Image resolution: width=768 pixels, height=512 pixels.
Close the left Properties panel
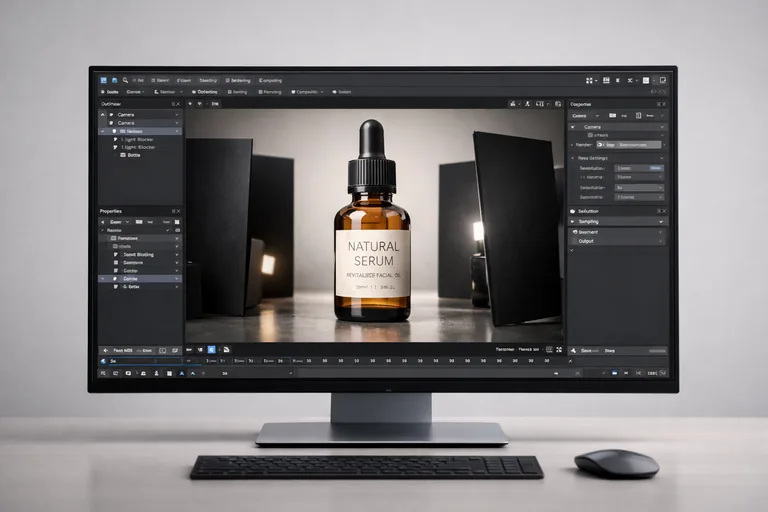point(178,211)
